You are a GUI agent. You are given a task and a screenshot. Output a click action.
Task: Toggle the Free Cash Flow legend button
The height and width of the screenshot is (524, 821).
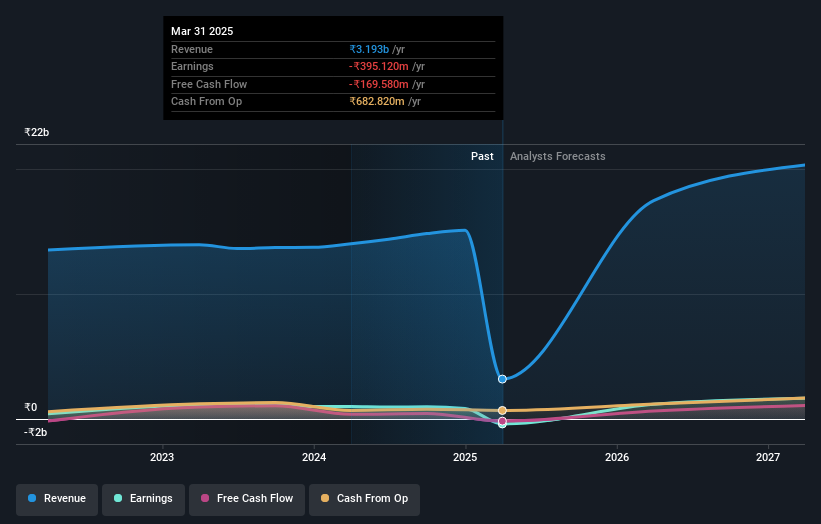coord(247,499)
